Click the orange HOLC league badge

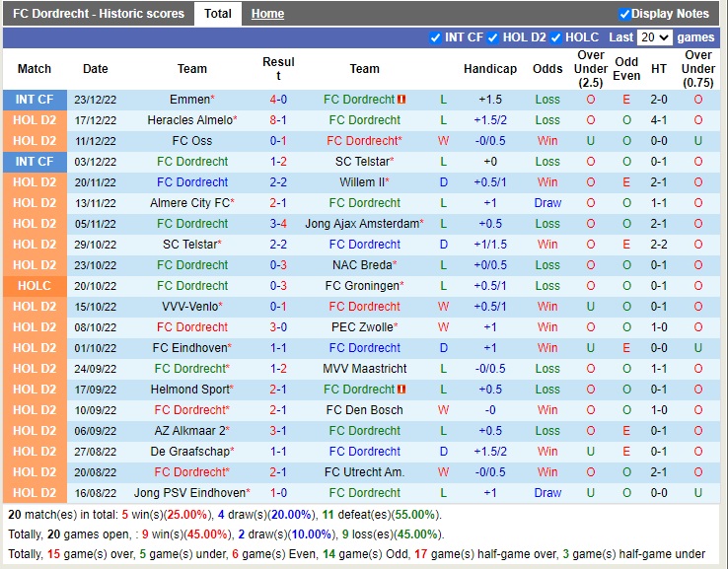(x=35, y=286)
